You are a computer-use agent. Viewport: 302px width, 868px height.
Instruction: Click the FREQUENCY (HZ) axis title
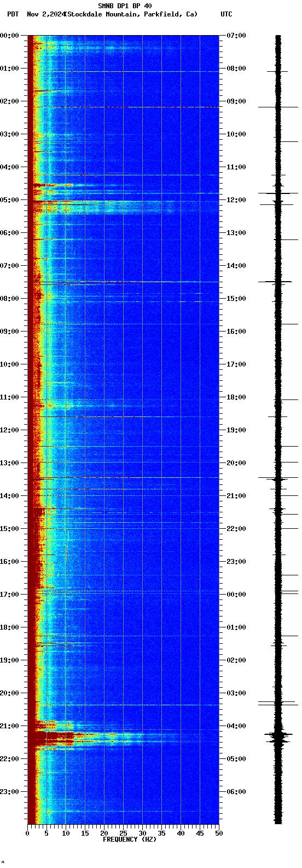(x=130, y=840)
